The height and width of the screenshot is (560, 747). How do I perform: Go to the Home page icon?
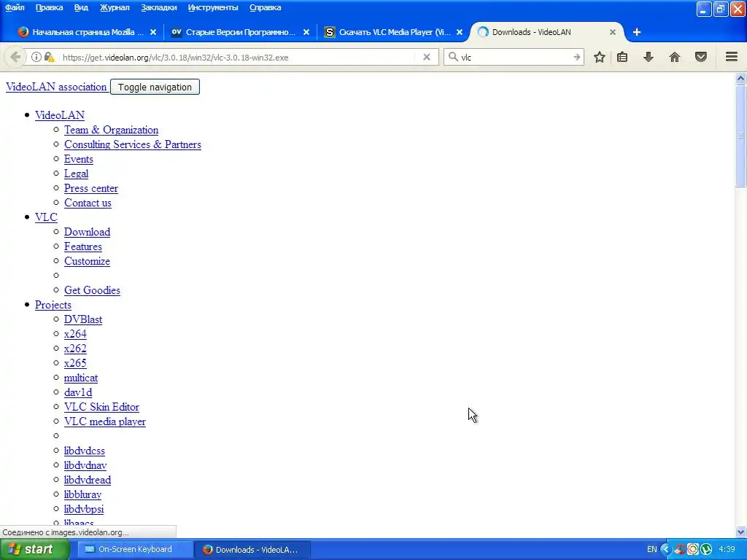click(675, 57)
